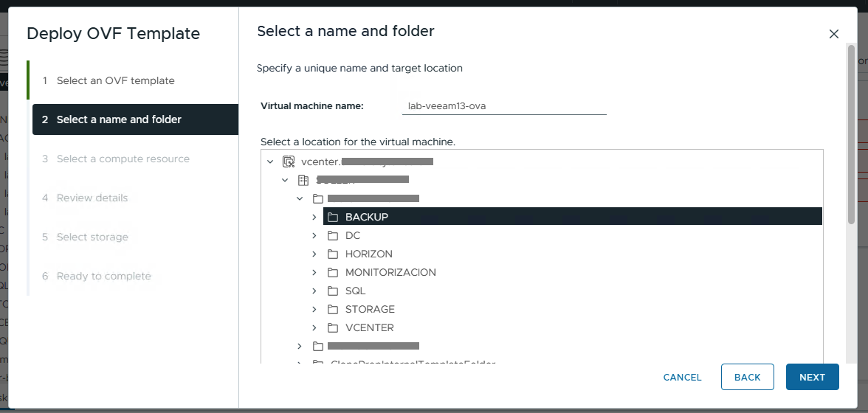
Task: Select the HORIZON folder label
Action: click(x=369, y=254)
